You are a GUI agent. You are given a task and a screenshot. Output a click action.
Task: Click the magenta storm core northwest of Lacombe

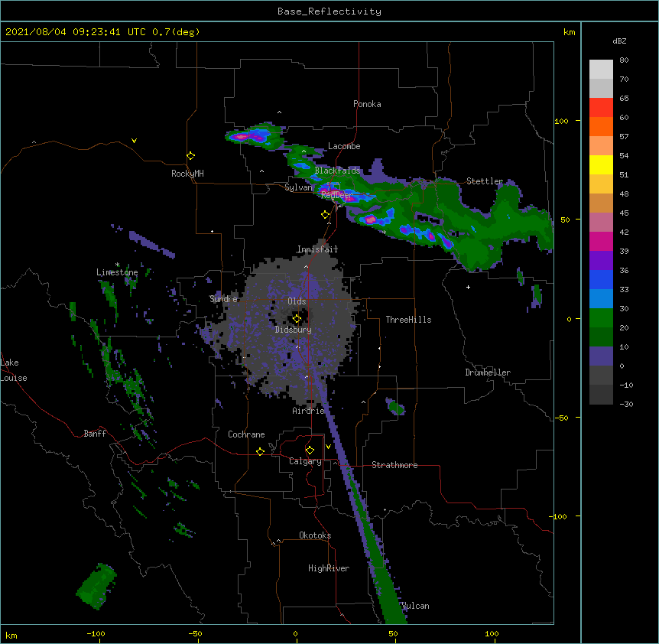(x=242, y=136)
